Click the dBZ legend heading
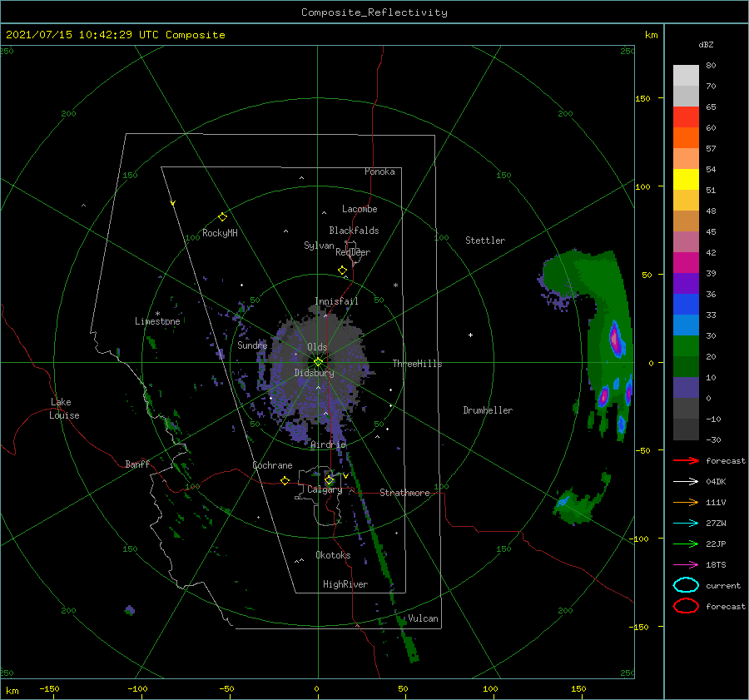The width and height of the screenshot is (749, 700). click(x=706, y=44)
